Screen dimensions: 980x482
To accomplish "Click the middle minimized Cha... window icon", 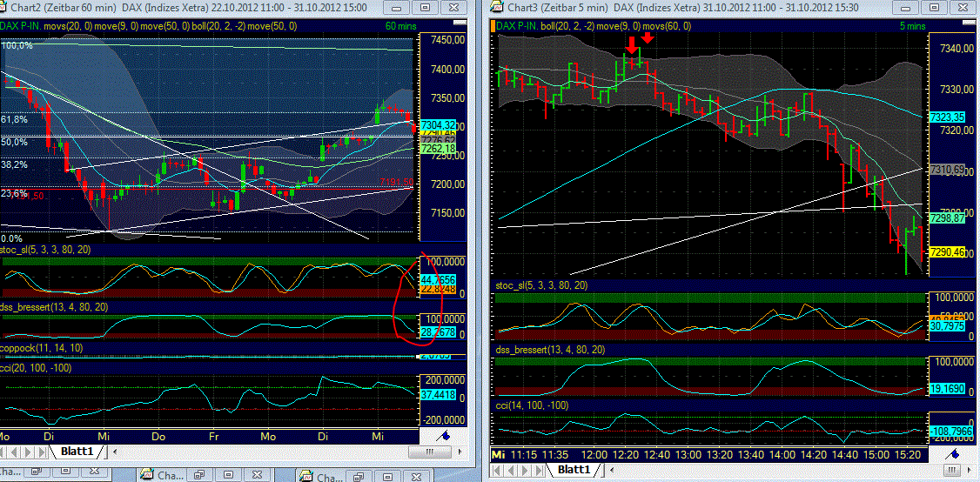I will pos(146,475).
